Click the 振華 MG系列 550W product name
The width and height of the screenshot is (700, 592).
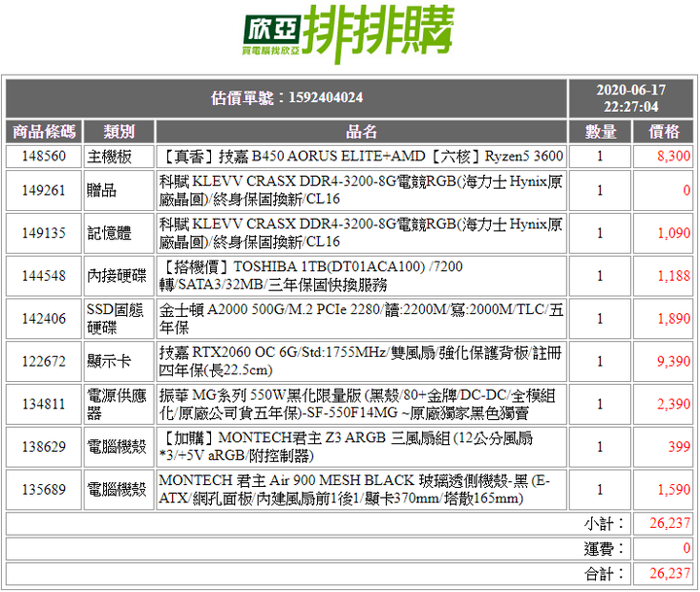pos(358,404)
